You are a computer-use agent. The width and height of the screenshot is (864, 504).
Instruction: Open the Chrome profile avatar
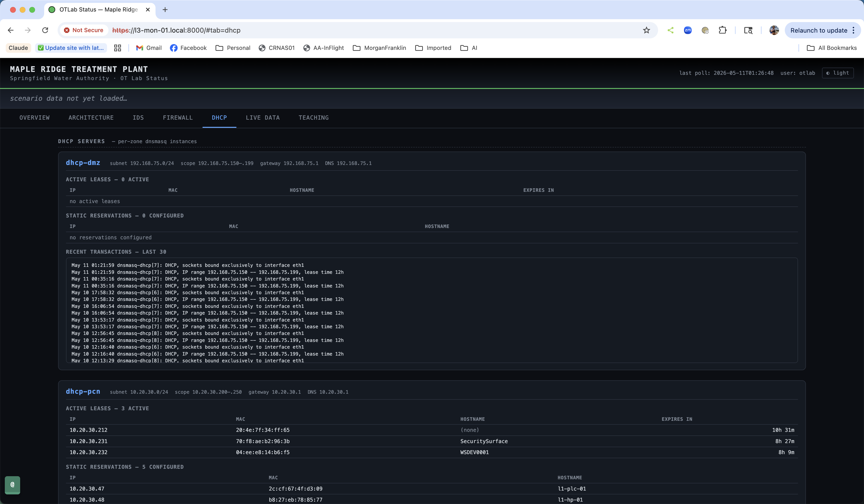click(x=774, y=30)
